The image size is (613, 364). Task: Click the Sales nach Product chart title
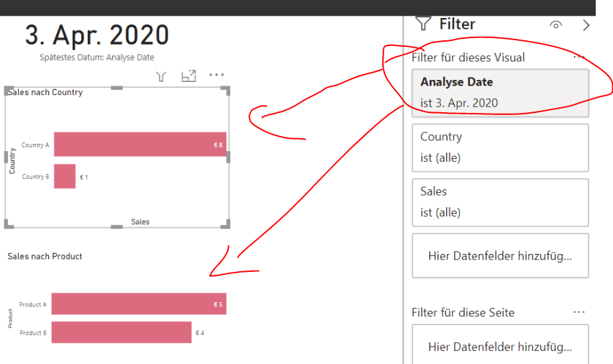[45, 256]
